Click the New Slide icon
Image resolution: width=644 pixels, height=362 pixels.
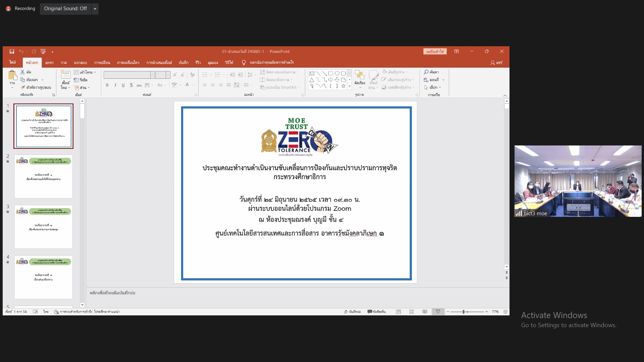click(x=65, y=74)
